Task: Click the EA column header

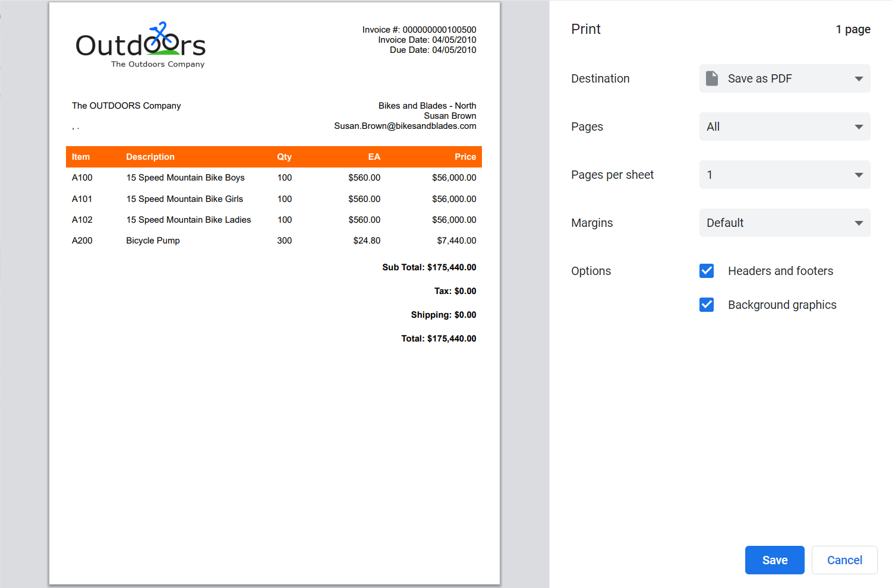Action: (x=374, y=157)
